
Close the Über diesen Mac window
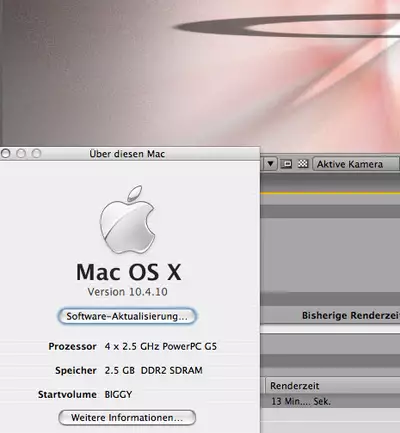(x=5, y=154)
